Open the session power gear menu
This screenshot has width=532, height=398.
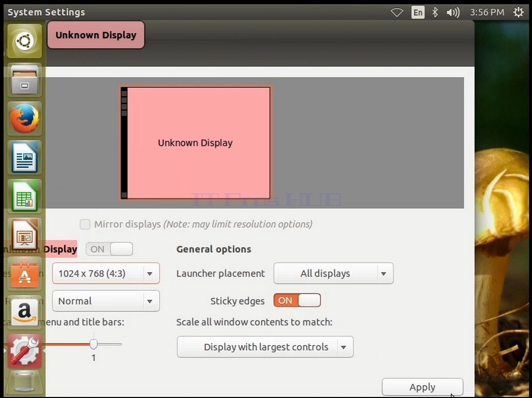point(518,12)
